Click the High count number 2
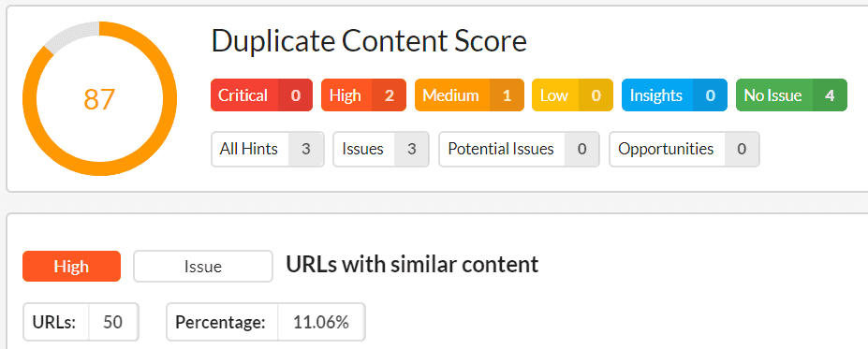868x349 pixels. click(390, 95)
